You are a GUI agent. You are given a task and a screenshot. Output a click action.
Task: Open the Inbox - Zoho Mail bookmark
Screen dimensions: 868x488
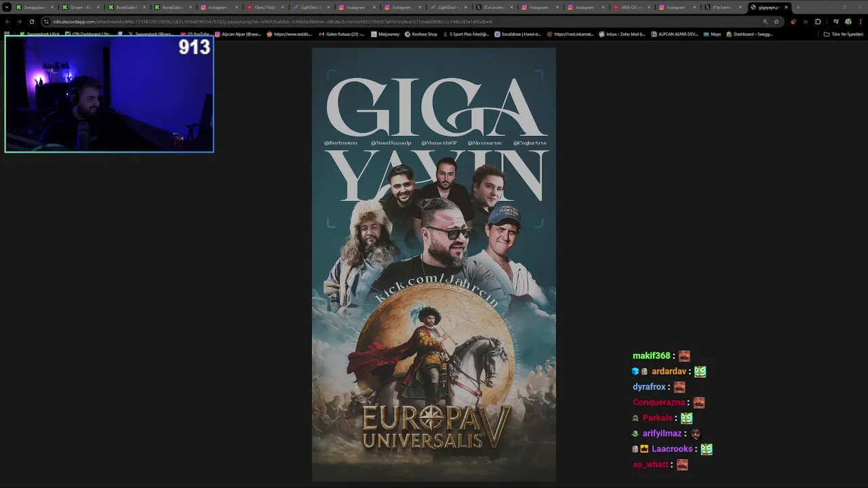coord(623,34)
